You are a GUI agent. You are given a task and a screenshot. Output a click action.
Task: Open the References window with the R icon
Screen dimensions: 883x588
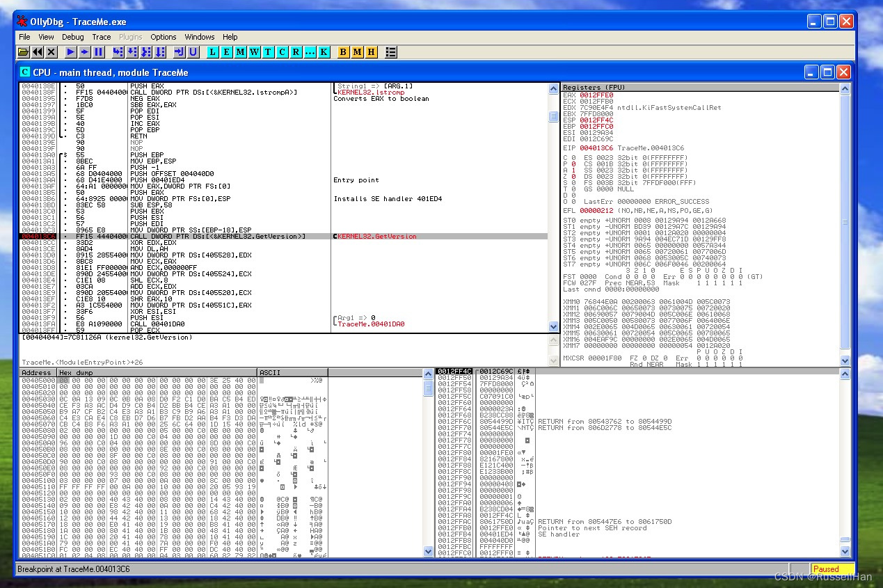click(x=296, y=52)
